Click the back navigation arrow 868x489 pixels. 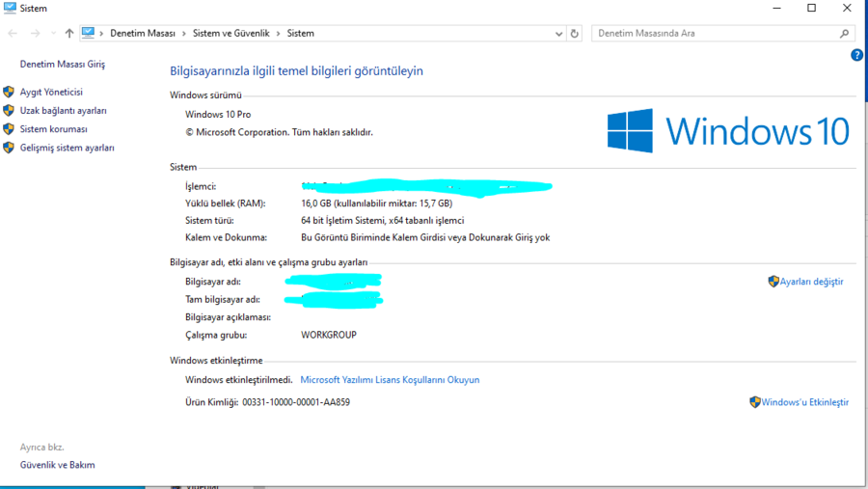(13, 33)
